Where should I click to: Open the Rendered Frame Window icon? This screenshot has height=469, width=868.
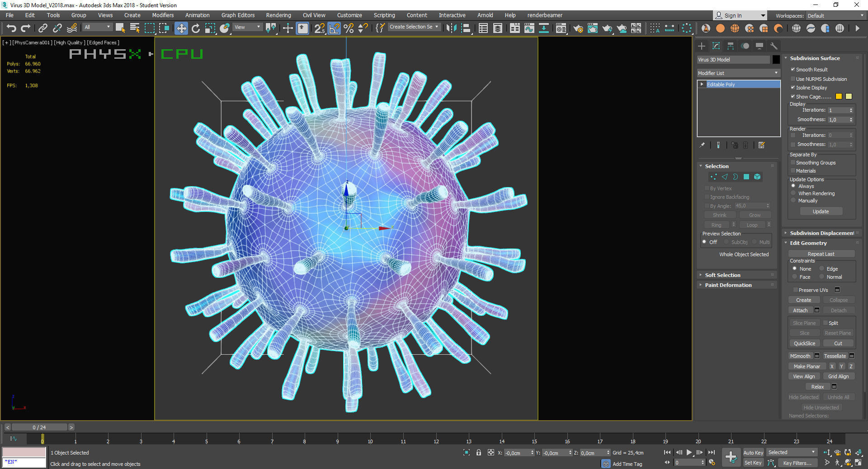(593, 28)
